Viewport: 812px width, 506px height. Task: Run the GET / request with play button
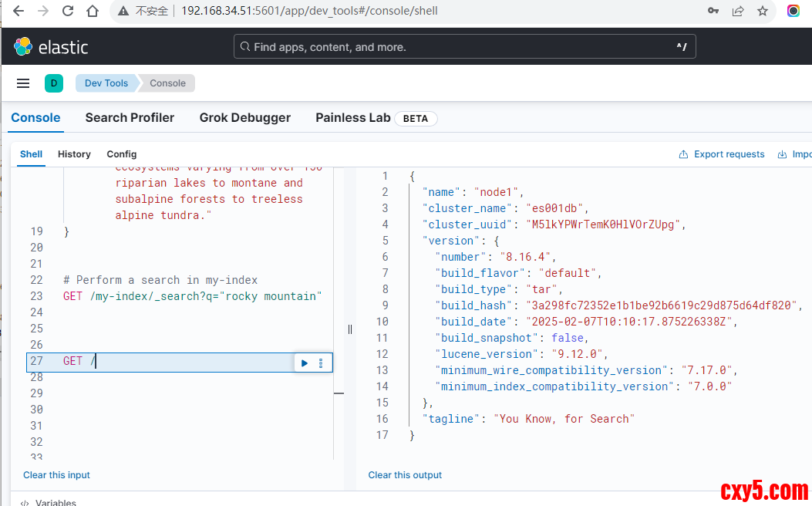coord(305,363)
